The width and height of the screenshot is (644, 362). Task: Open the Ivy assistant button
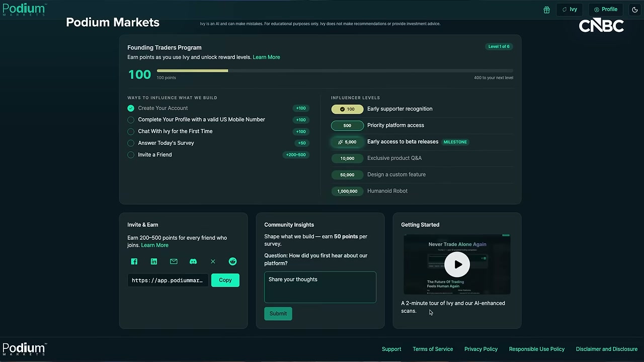coord(570,10)
